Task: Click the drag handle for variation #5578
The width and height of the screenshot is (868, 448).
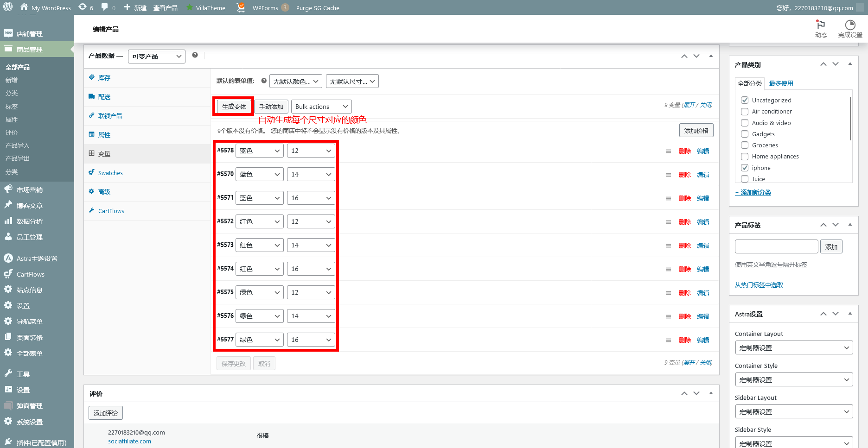Action: pyautogui.click(x=668, y=151)
